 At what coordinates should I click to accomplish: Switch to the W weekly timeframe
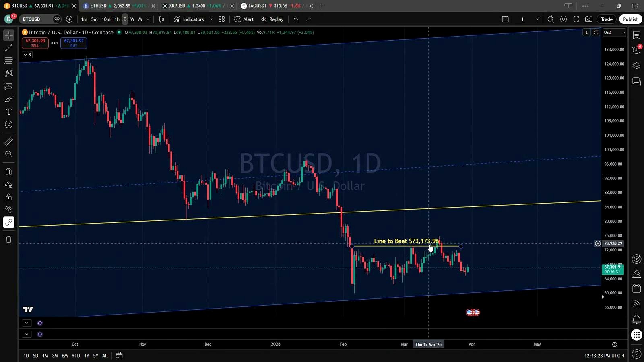(x=132, y=19)
